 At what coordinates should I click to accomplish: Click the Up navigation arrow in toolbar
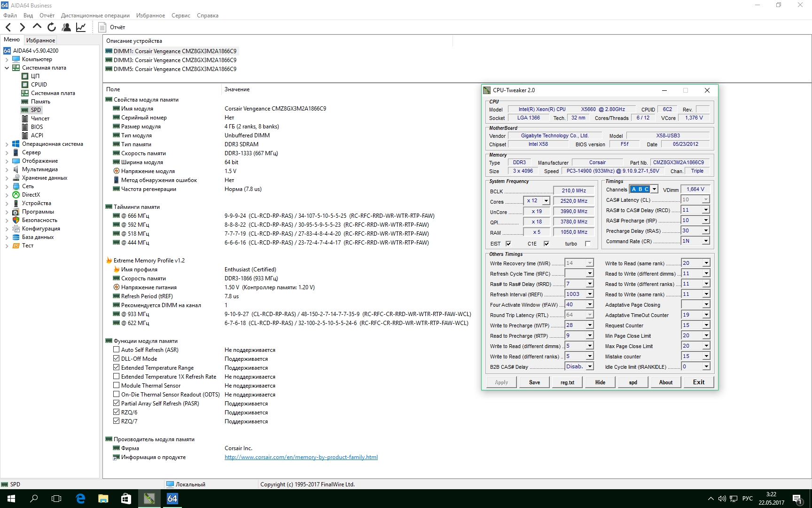(37, 27)
